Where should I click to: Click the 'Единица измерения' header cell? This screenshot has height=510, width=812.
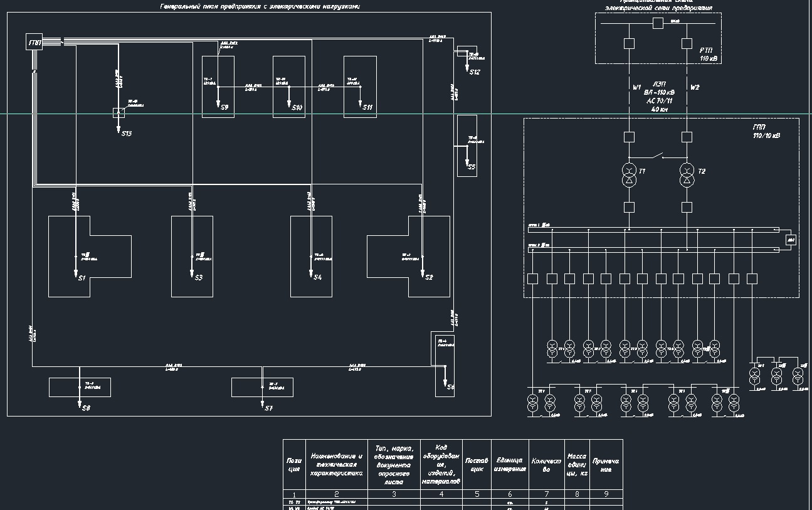coord(510,465)
